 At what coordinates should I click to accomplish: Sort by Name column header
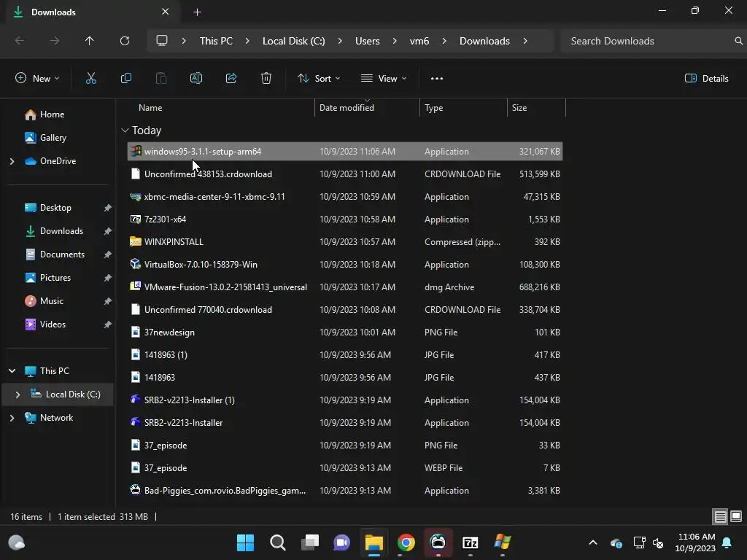click(x=150, y=108)
